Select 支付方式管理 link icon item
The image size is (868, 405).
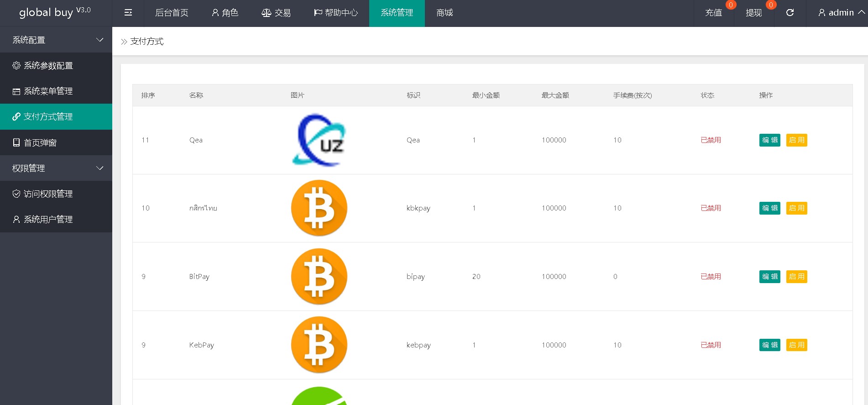point(48,117)
